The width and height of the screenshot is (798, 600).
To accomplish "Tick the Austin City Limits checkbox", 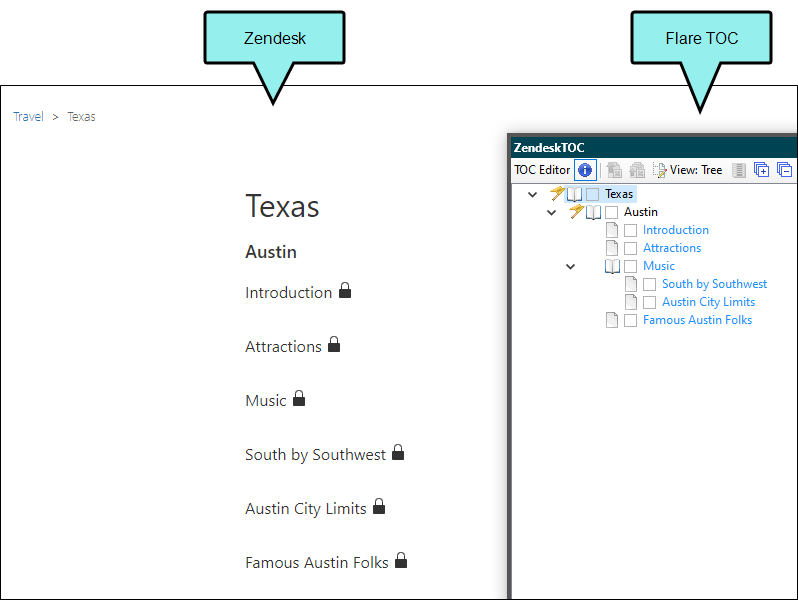I will point(649,302).
